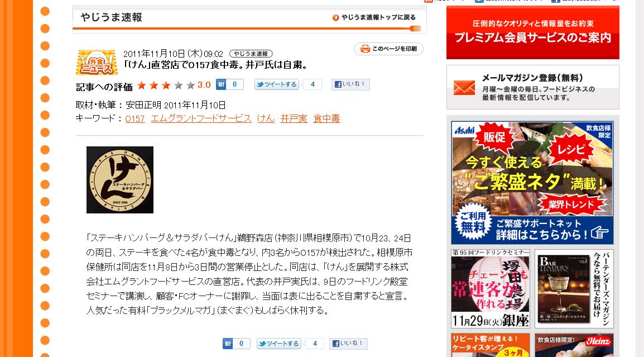Click the top ツイートする Twitter button
This screenshot has height=357, width=644.
[276, 84]
